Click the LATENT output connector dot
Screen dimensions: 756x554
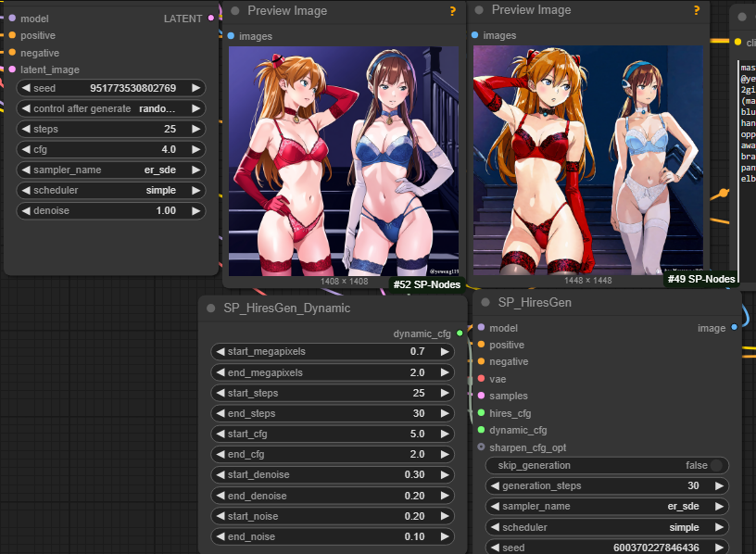point(210,18)
